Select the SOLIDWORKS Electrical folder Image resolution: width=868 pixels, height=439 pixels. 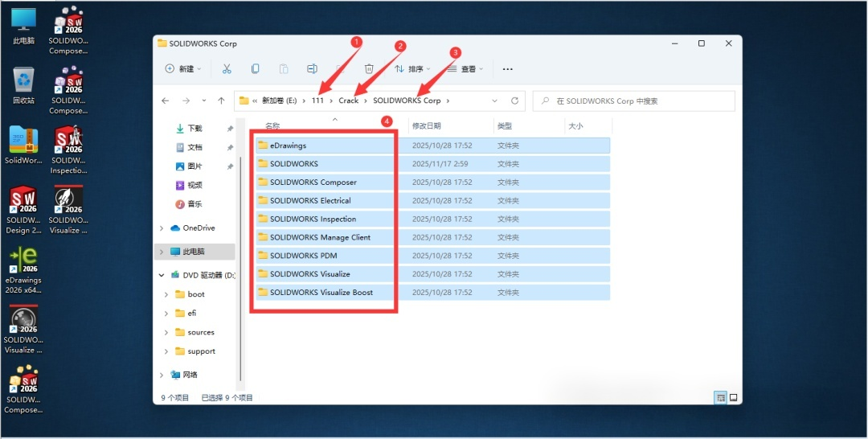(432, 200)
